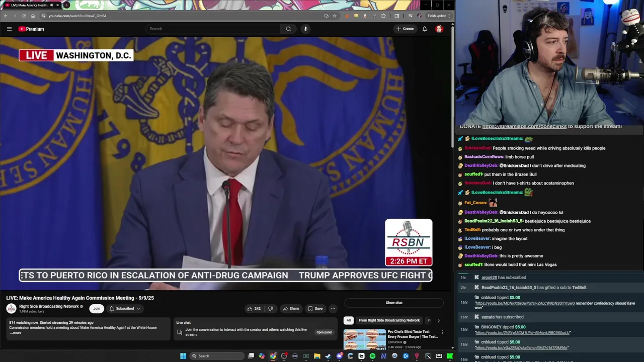Open Chrome extensions puzzle icon
The width and height of the screenshot is (644, 362).
tap(383, 16)
